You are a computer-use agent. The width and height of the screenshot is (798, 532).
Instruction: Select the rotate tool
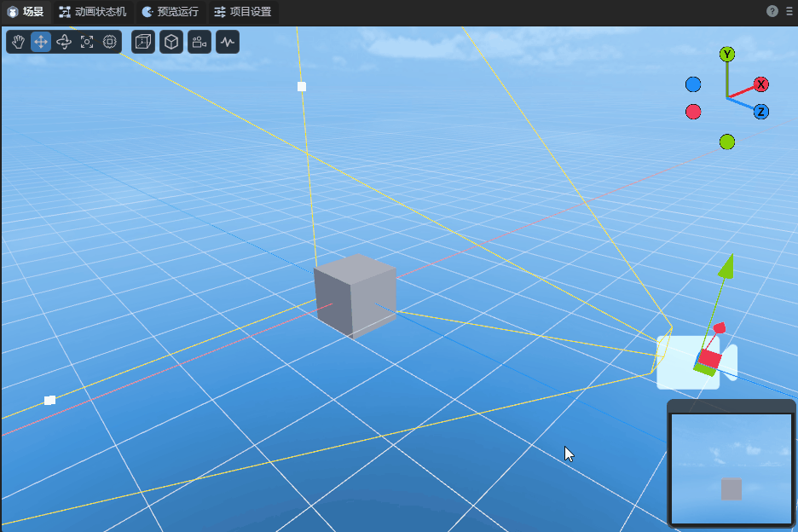pos(64,42)
